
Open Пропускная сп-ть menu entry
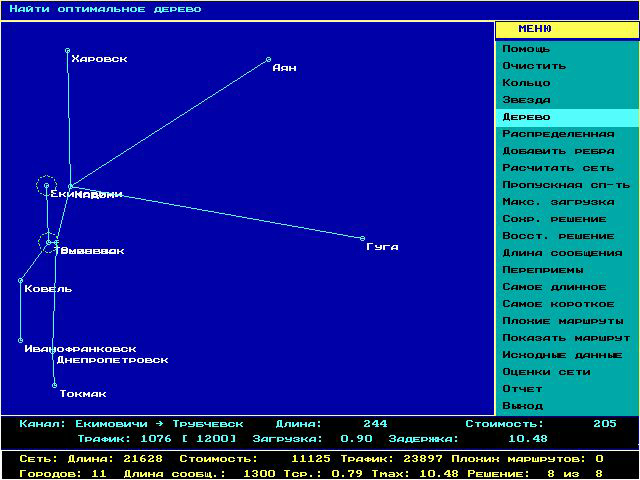pyautogui.click(x=567, y=185)
